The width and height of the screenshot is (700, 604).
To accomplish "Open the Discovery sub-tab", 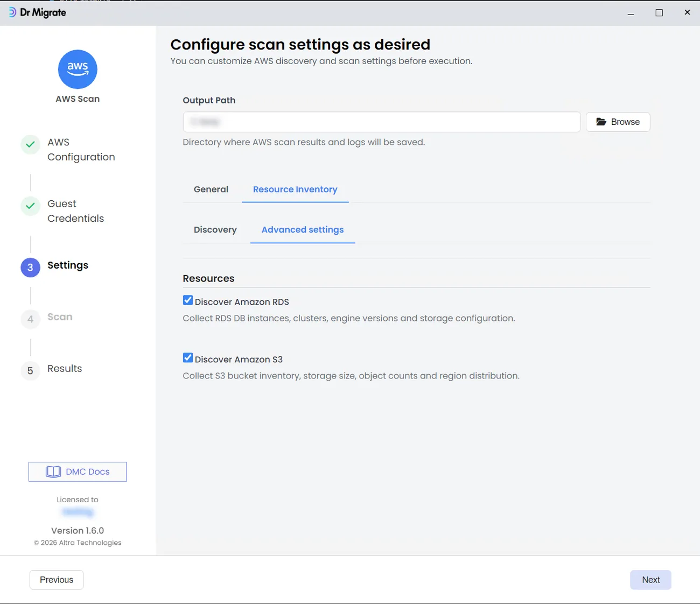I will click(215, 230).
